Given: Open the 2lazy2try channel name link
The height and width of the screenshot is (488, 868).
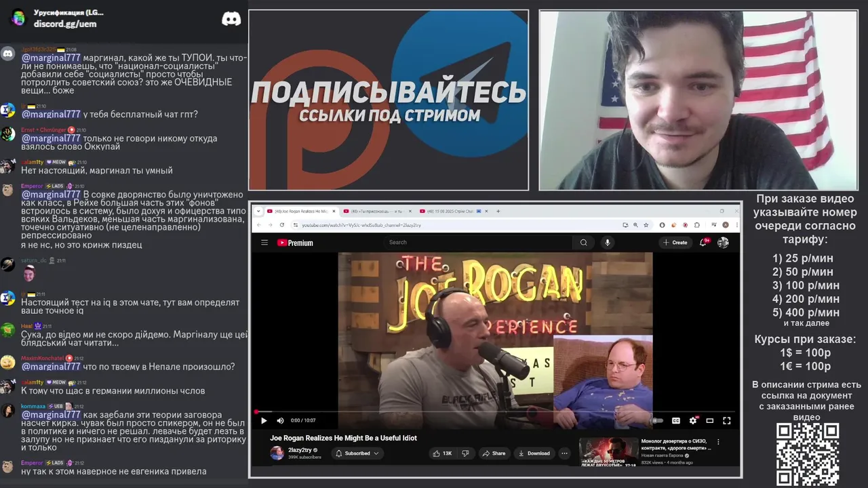Looking at the screenshot, I should tap(300, 450).
